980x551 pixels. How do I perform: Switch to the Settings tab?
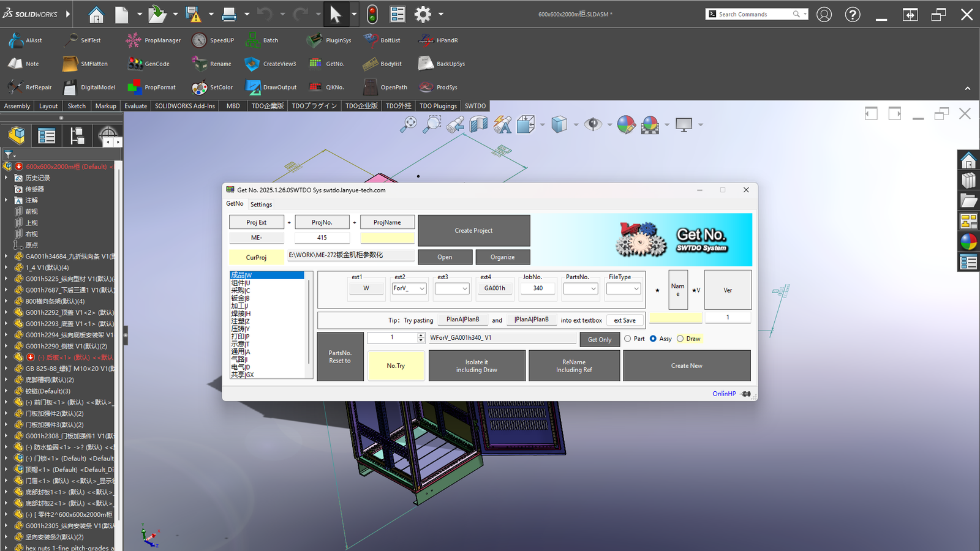tap(261, 204)
